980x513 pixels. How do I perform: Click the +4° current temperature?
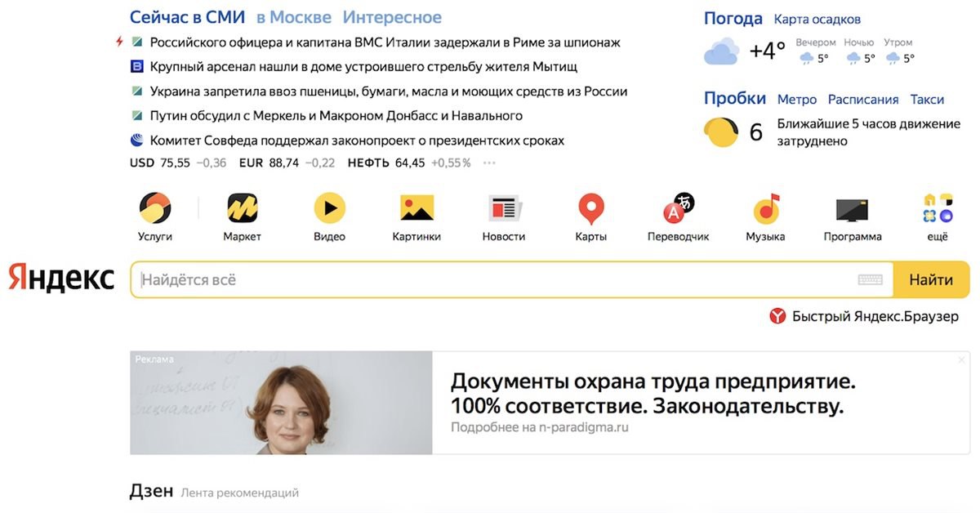(x=768, y=51)
